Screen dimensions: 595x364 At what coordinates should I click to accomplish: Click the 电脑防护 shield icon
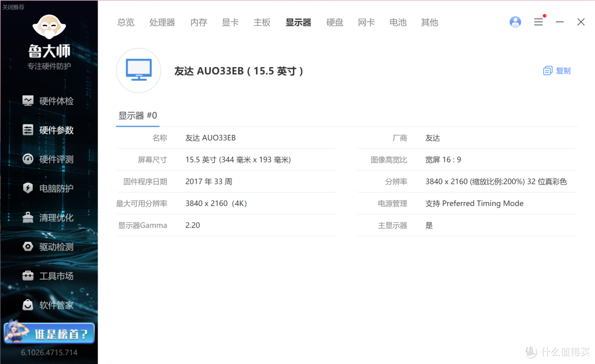coord(28,188)
